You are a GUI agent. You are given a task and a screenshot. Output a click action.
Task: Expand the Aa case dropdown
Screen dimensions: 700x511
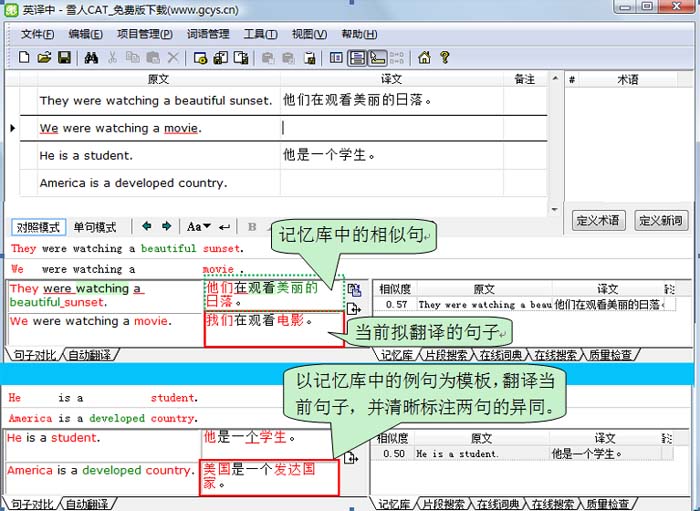(x=198, y=227)
